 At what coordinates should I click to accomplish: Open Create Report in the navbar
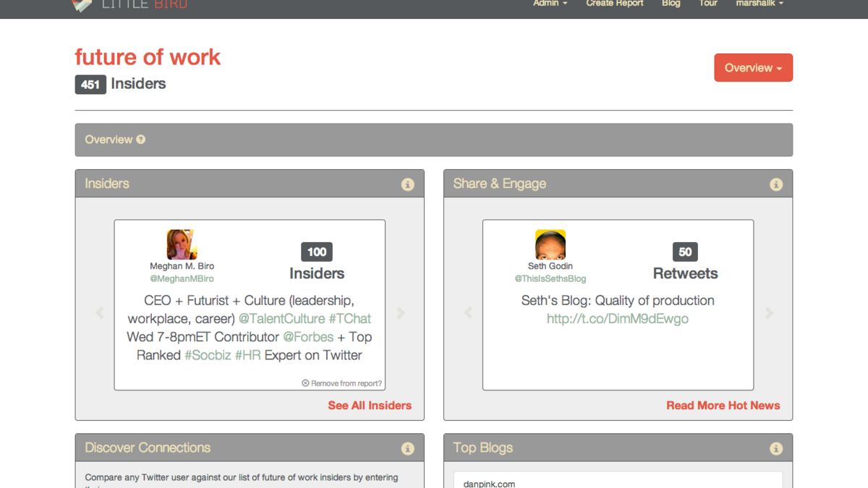614,4
